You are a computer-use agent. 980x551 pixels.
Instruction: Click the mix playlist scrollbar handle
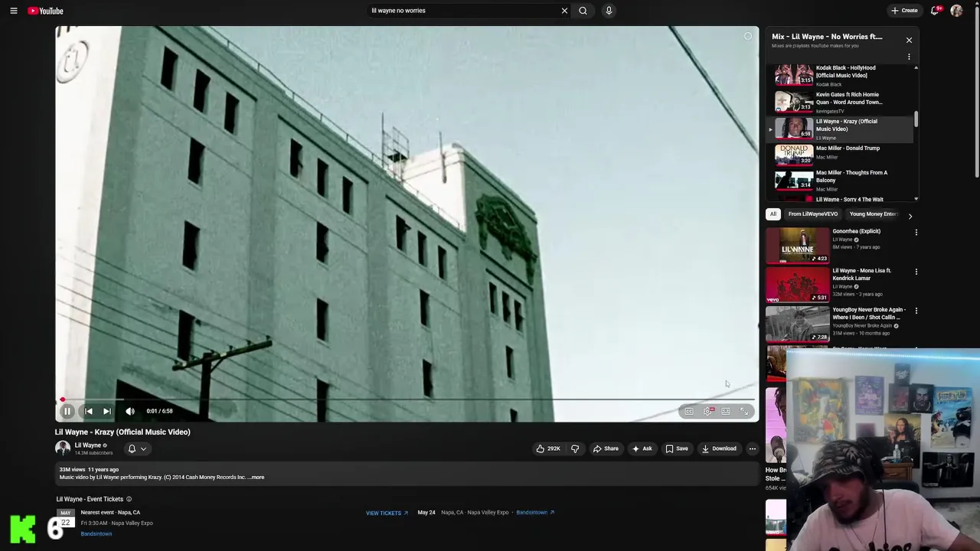pyautogui.click(x=916, y=120)
